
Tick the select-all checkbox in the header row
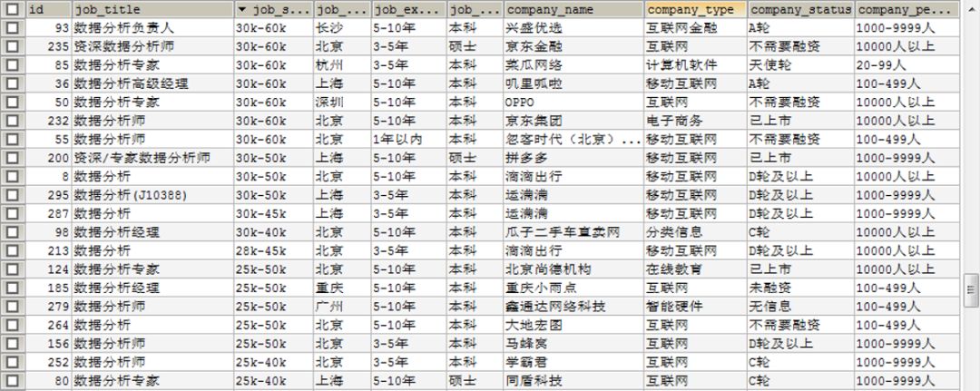pos(13,9)
